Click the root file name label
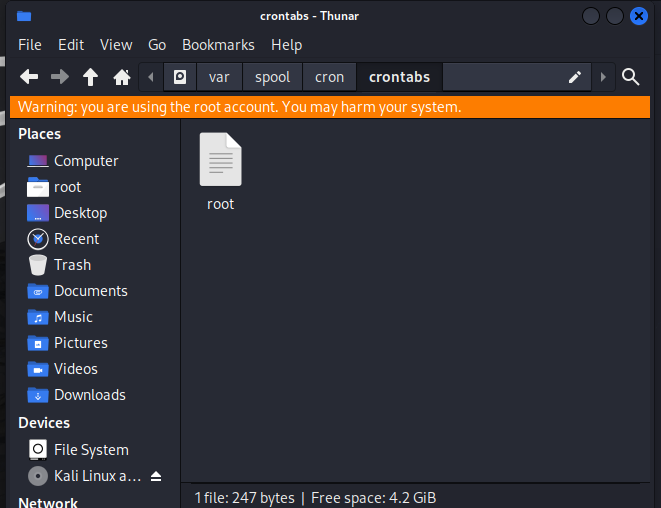The height and width of the screenshot is (508, 661). click(x=220, y=204)
